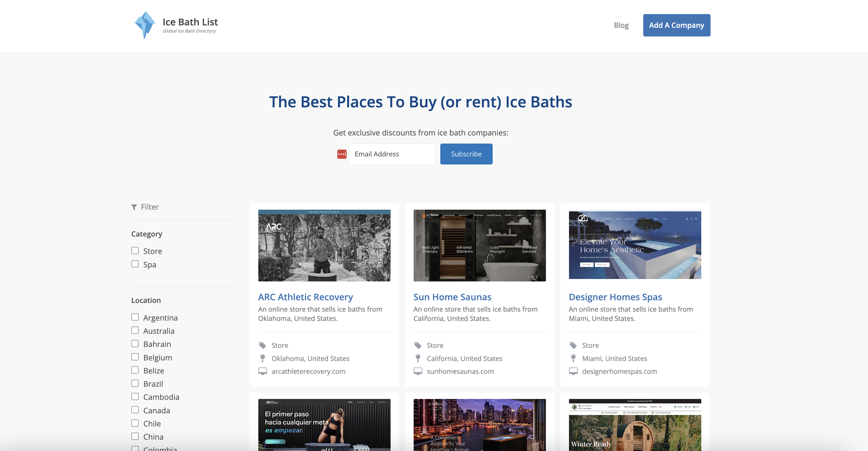Open the 'El primer paso' Spanish site thumbnail
This screenshot has height=451, width=868.
324,425
